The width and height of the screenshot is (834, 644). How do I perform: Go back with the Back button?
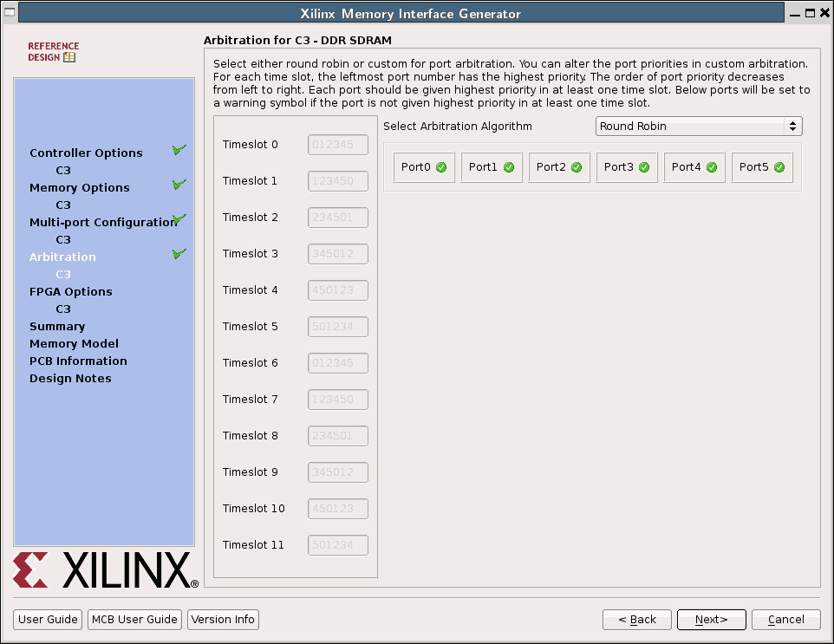pos(637,620)
